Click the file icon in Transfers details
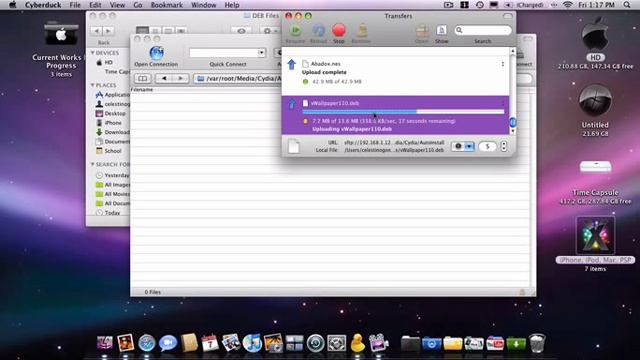Screen dimensions: 640x360 tap(294, 146)
